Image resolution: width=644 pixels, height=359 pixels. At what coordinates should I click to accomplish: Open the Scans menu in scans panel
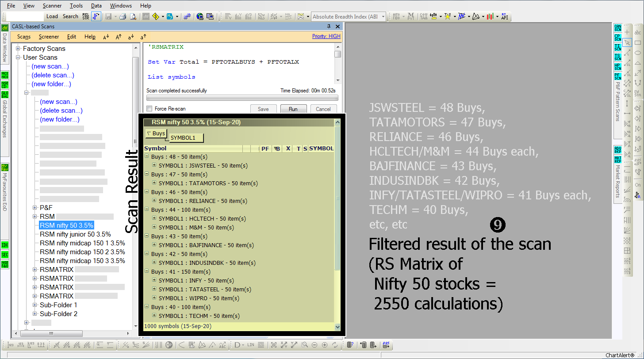click(x=24, y=37)
